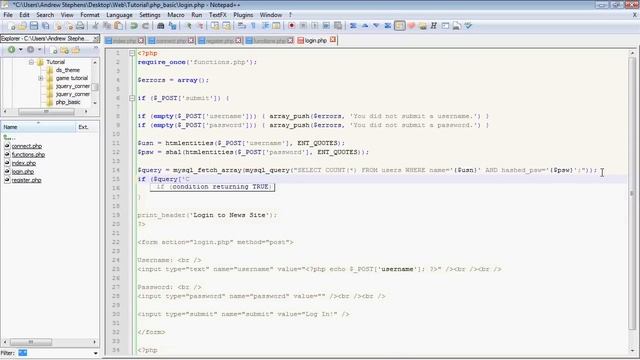Collapse code fold marker at line 1

pos(132,53)
